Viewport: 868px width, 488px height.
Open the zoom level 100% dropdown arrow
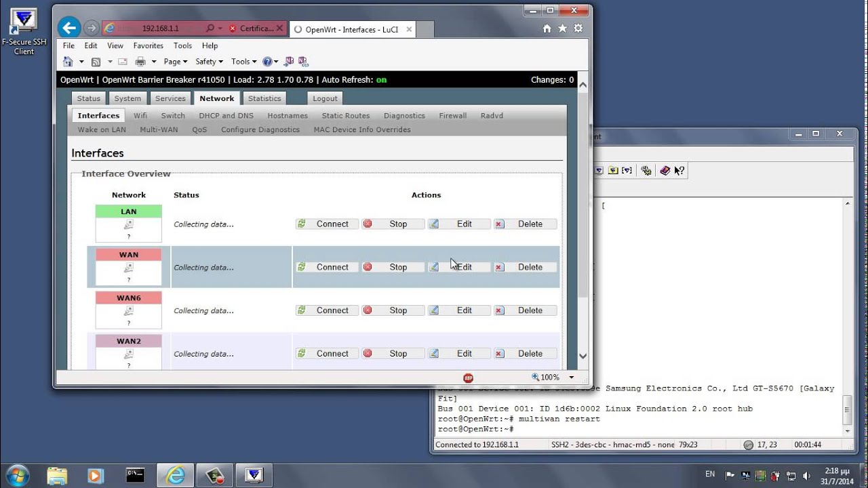(x=571, y=378)
